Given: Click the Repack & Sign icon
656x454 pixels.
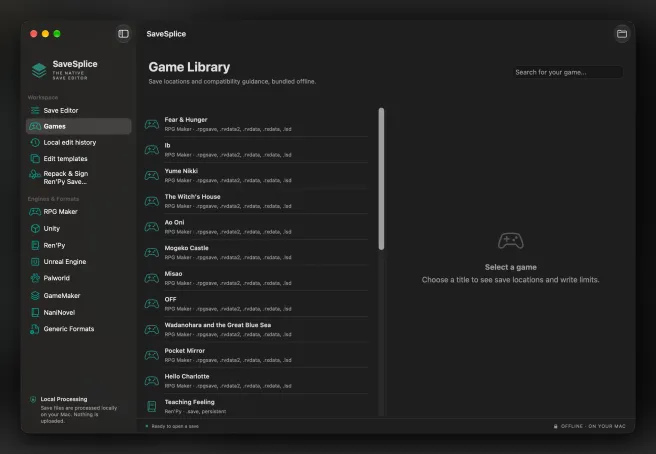Looking at the screenshot, I should [35, 174].
